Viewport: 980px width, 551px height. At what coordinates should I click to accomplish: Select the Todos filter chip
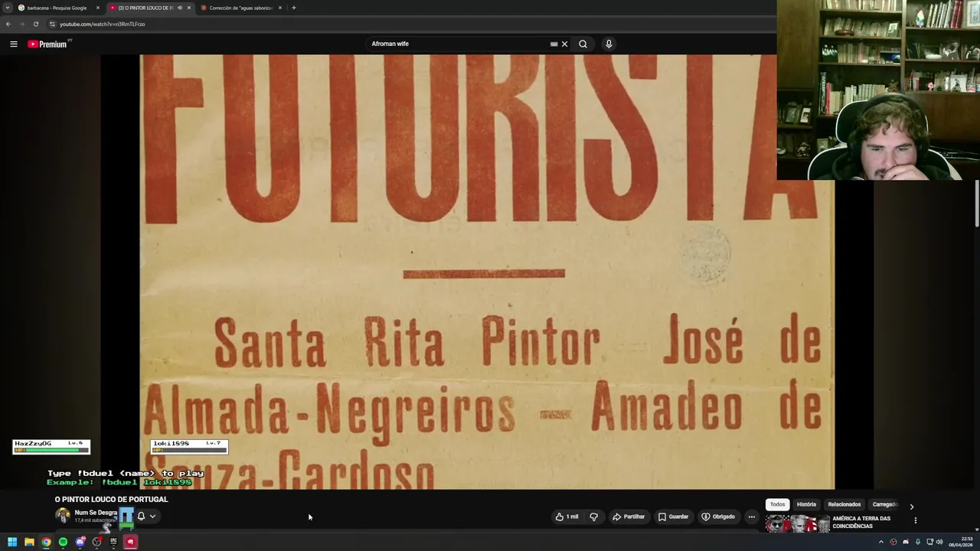pos(777,504)
